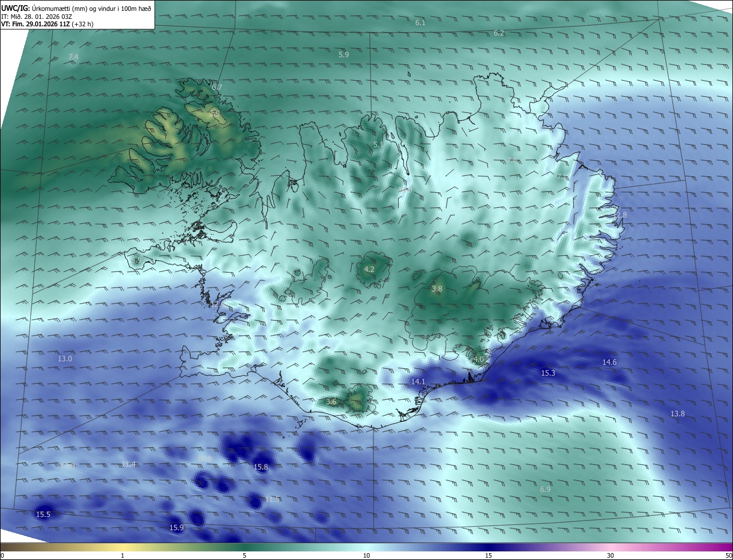Click the color scale tick label 1
Image resolution: width=733 pixels, height=560 pixels.
point(123,555)
